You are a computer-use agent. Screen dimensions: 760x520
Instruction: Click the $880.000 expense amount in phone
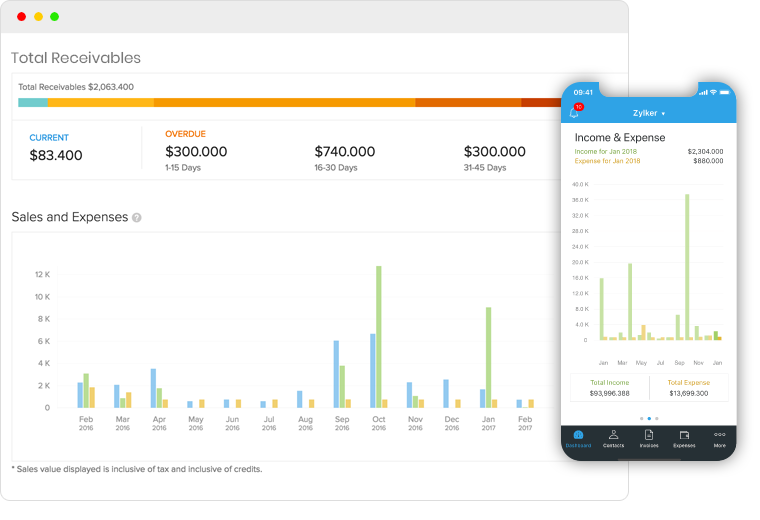(x=708, y=161)
